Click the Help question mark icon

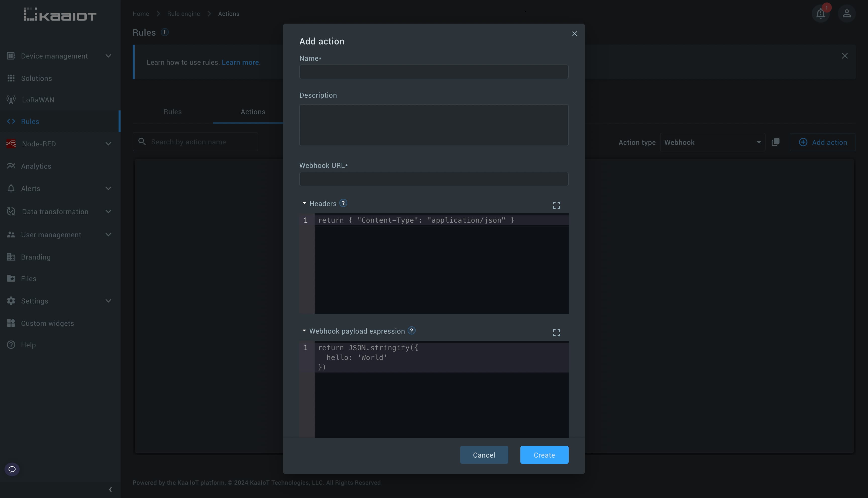tap(11, 345)
